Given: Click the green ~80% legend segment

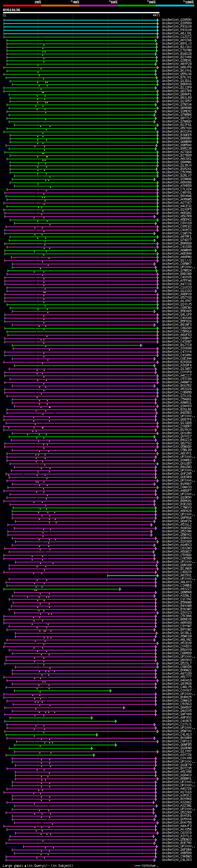Looking at the screenshot, I should click(137, 6).
